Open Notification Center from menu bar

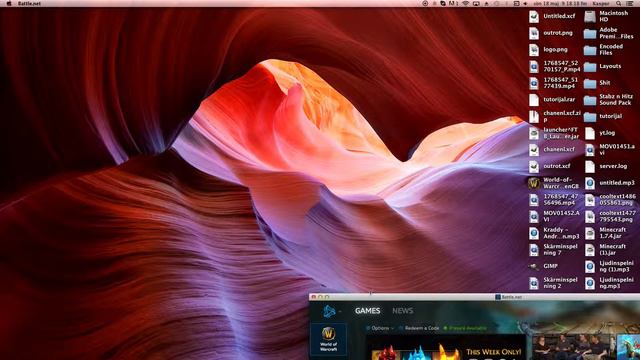point(630,3)
